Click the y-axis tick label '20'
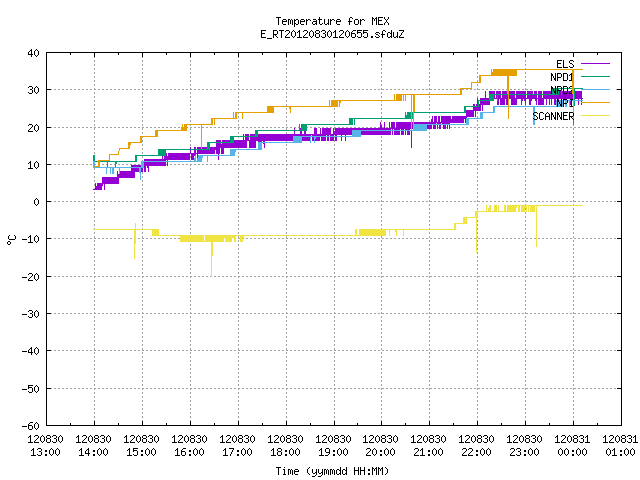The height and width of the screenshot is (480, 640). click(x=33, y=128)
